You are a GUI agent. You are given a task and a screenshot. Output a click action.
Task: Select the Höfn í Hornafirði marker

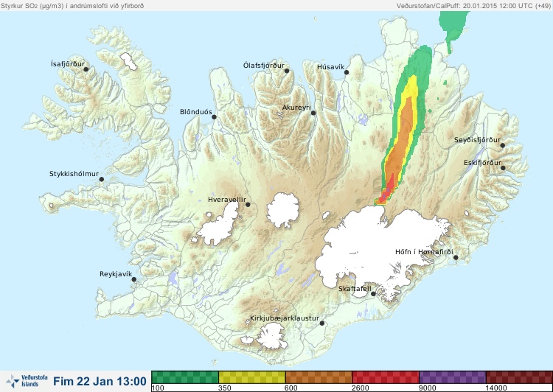tap(456, 258)
